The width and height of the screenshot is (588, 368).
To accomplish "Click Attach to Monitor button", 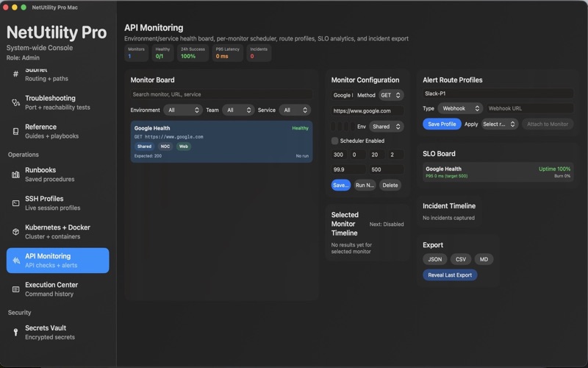I will [548, 124].
